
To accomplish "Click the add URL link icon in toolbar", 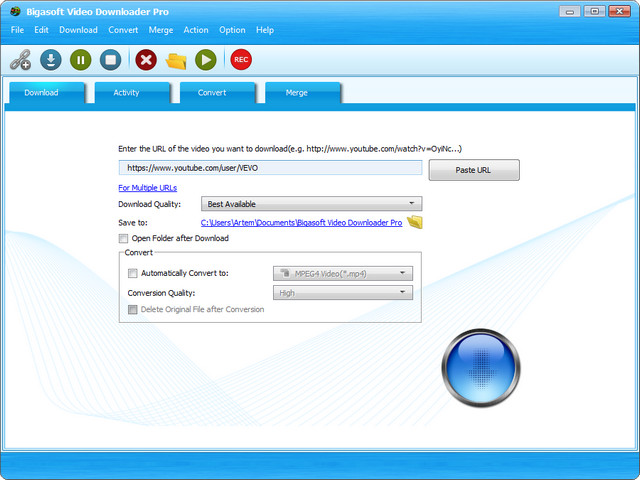I will 20,60.
